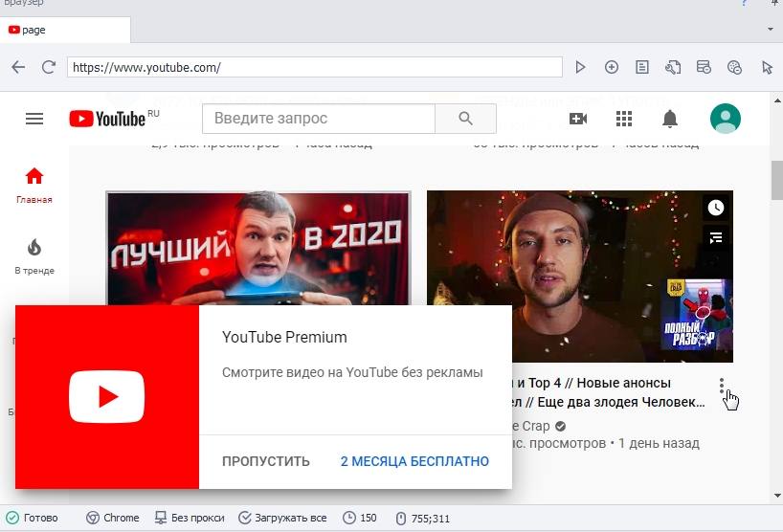
Task: Click '2 МЕСЯЦА БЕСПЛАТНО' button
Action: pos(414,461)
